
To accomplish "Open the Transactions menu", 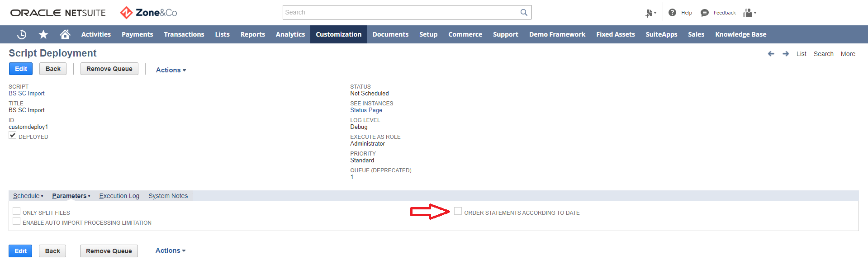I will (x=184, y=34).
